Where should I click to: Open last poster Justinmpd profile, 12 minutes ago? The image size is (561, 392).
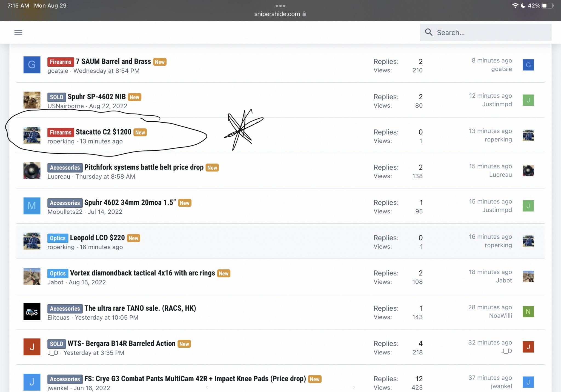[x=497, y=104]
